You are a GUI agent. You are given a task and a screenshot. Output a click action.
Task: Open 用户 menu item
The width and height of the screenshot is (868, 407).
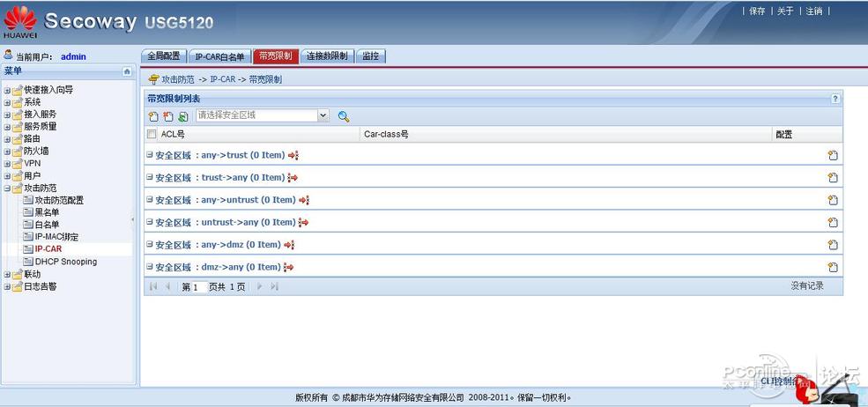[32, 176]
